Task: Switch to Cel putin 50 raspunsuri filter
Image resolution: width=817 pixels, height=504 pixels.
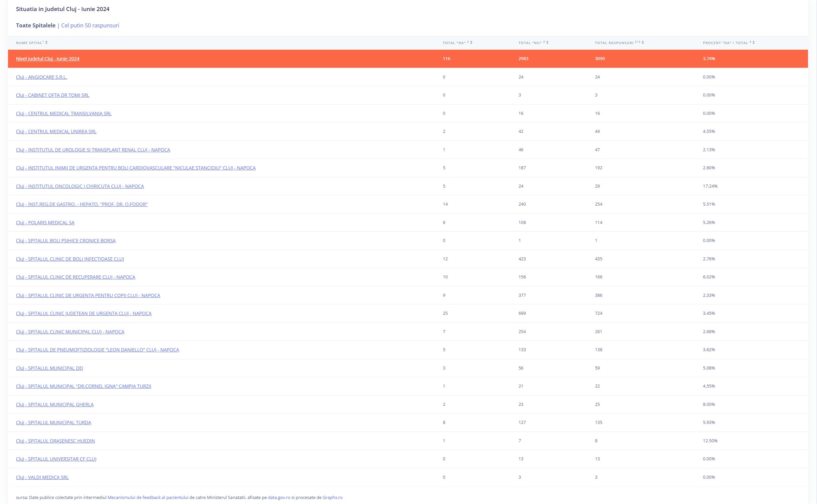Action: 90,25
